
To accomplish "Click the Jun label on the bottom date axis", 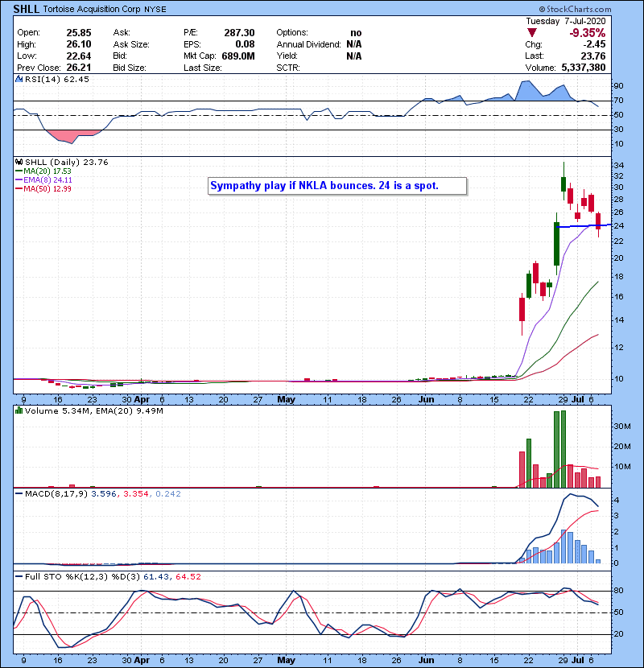I will click(426, 660).
